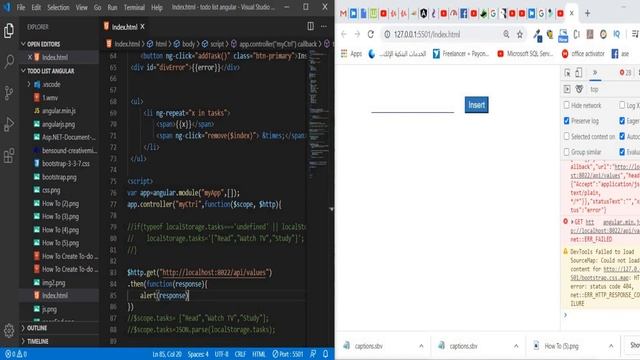Select the Facebook tab in Chrome tab strip
The width and height of the screenshot is (640, 360).
[x=464, y=13]
